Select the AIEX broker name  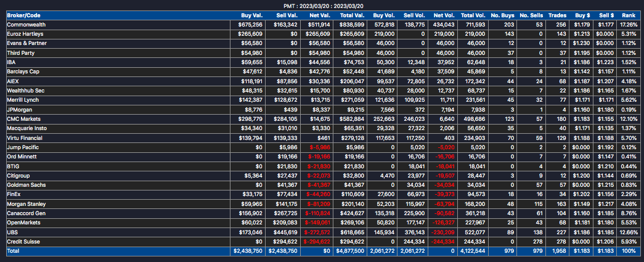(x=13, y=82)
